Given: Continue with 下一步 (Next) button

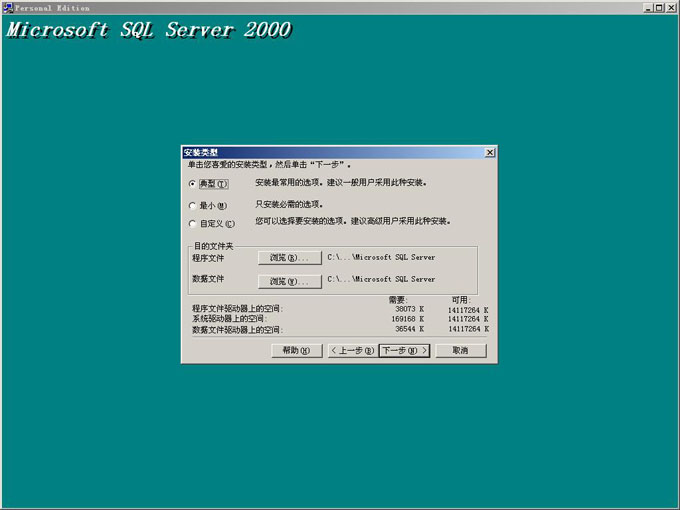Looking at the screenshot, I should point(404,350).
